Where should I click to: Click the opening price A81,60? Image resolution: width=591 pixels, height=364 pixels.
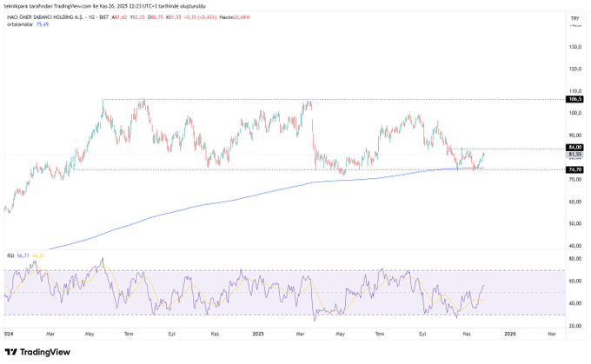click(119, 17)
